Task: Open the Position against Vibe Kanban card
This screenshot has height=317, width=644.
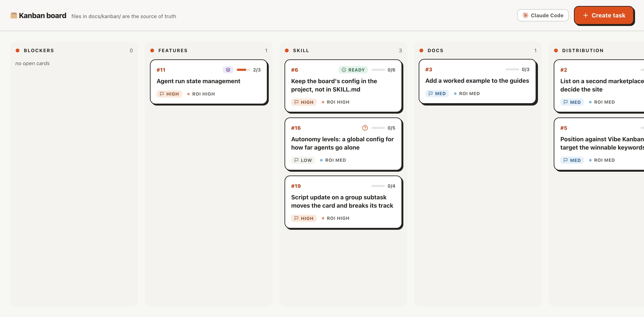Action: click(599, 144)
